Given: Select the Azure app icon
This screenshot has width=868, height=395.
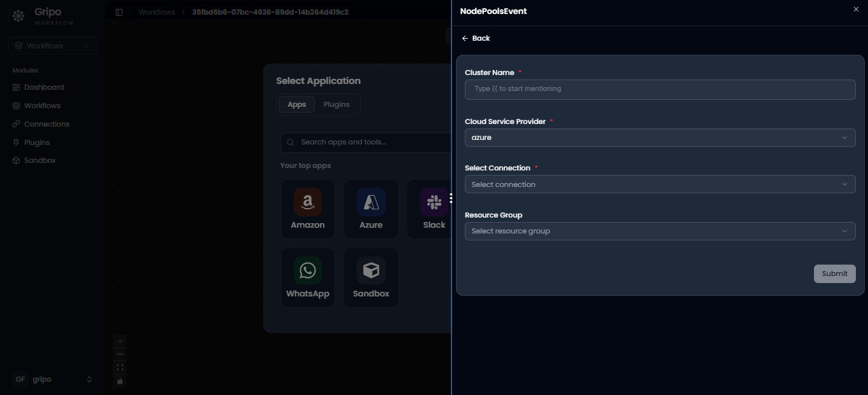Looking at the screenshot, I should click(371, 202).
